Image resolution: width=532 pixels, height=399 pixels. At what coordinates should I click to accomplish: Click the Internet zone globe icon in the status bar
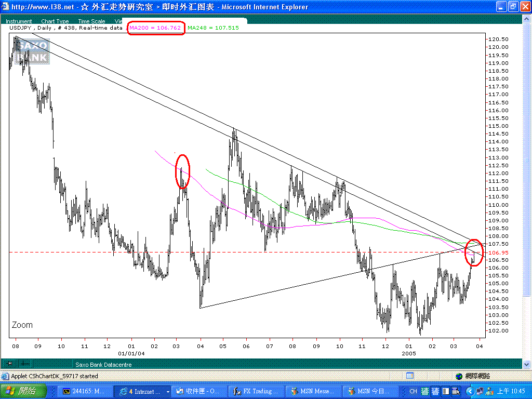459,376
